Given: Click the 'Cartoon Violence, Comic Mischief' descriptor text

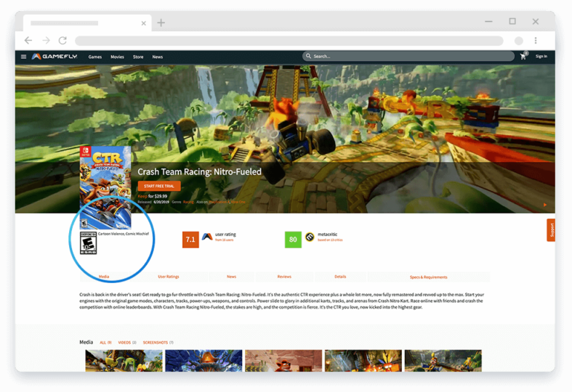Looking at the screenshot, I should [124, 234].
